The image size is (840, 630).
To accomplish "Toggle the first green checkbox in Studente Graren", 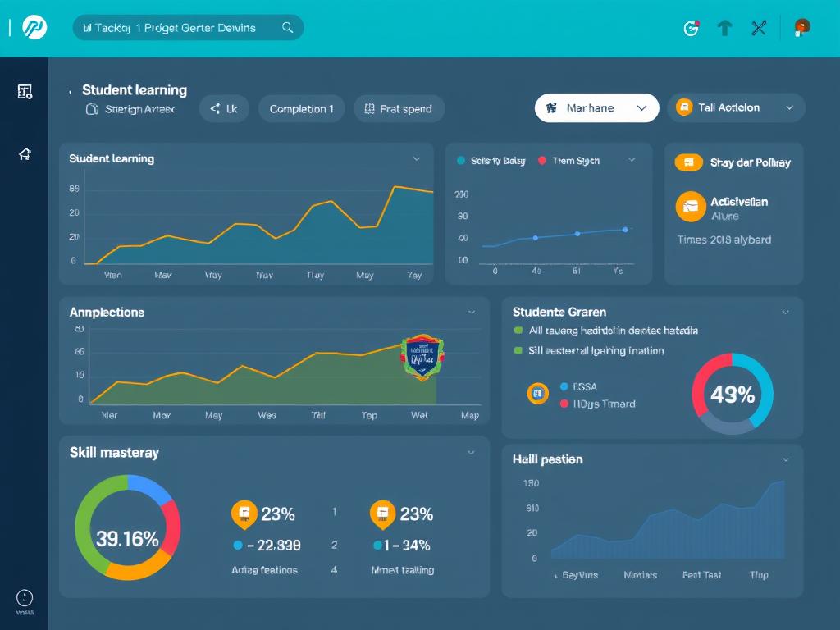I will tap(518, 331).
